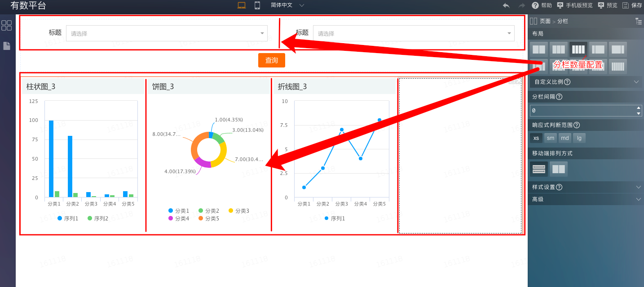Screen dimensions: 644x287
Task: Undo the last action
Action: point(506,5)
